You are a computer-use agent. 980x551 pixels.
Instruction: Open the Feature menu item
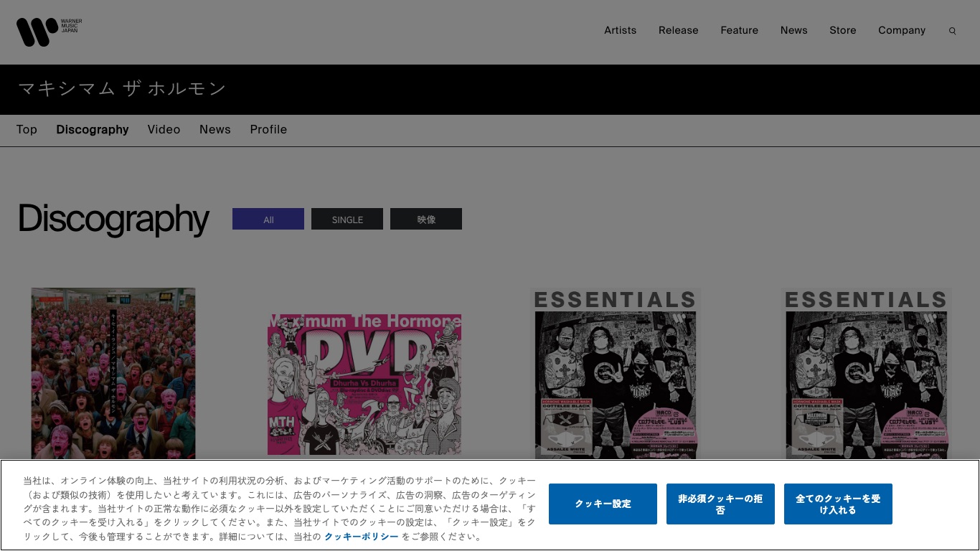[x=739, y=30]
